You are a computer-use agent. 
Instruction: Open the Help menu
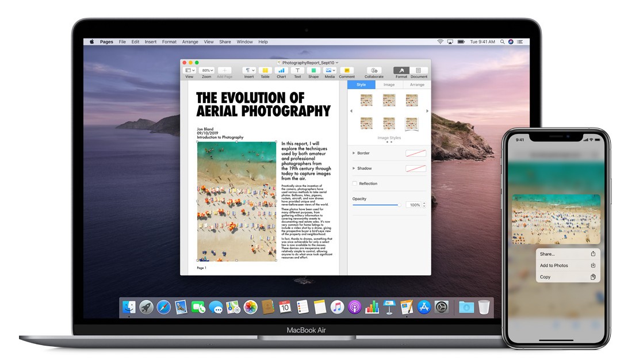tap(263, 41)
